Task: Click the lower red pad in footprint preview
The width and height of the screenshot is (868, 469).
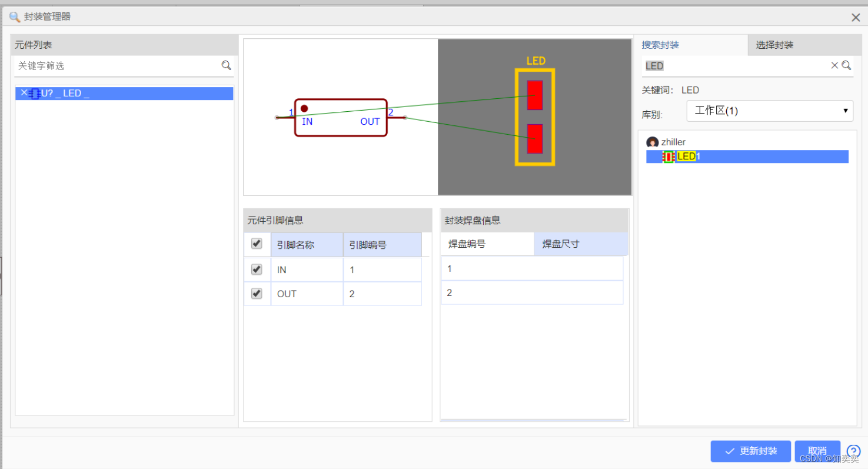Action: (x=534, y=139)
